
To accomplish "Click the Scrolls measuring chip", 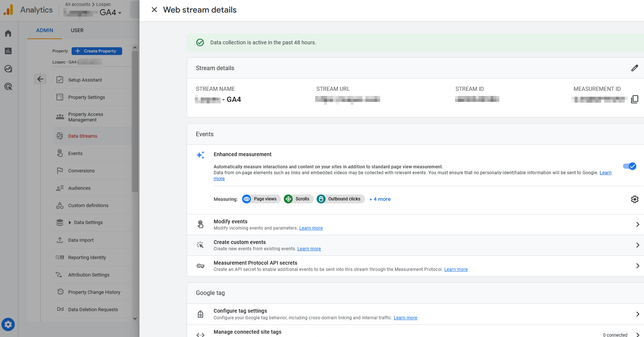I will click(299, 199).
